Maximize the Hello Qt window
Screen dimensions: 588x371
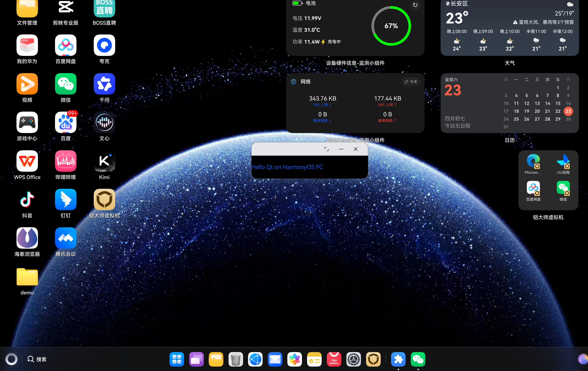pos(326,149)
